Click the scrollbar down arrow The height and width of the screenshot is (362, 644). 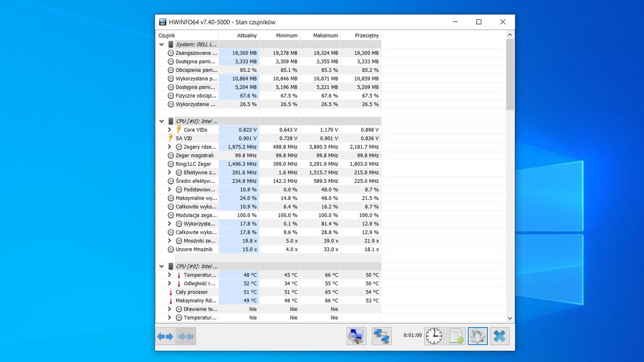510,319
